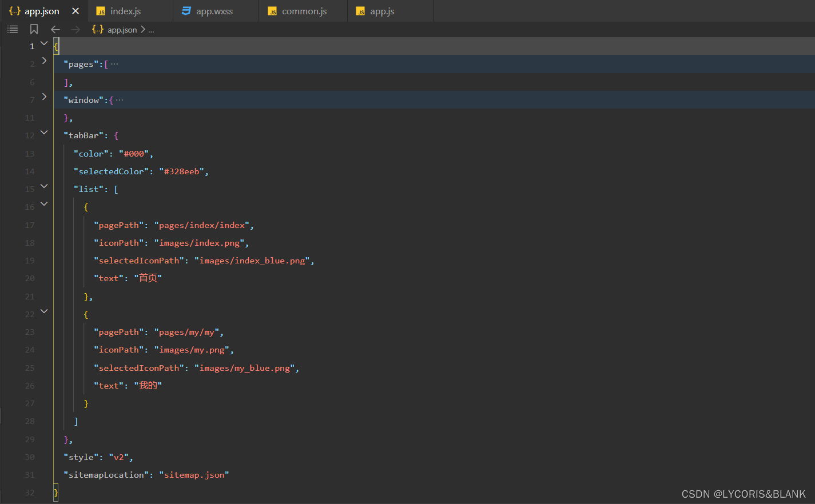Collapse the "list" array at line 15
The image size is (815, 504).
[x=44, y=186]
